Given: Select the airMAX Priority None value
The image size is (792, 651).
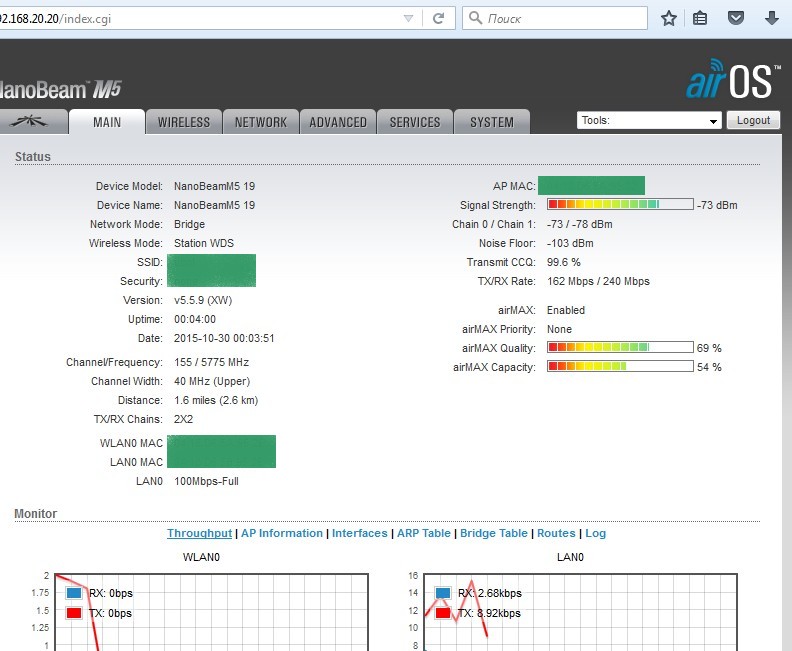Looking at the screenshot, I should (560, 329).
